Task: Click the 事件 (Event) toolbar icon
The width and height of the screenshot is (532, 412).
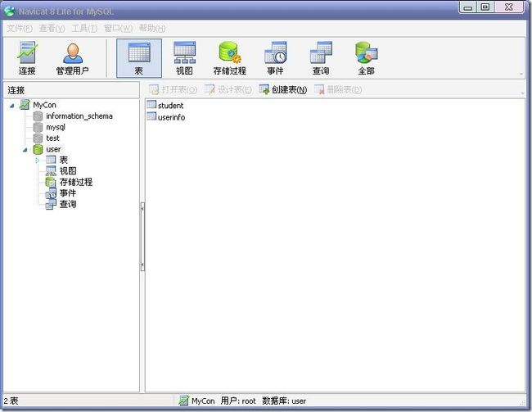Action: tap(276, 58)
